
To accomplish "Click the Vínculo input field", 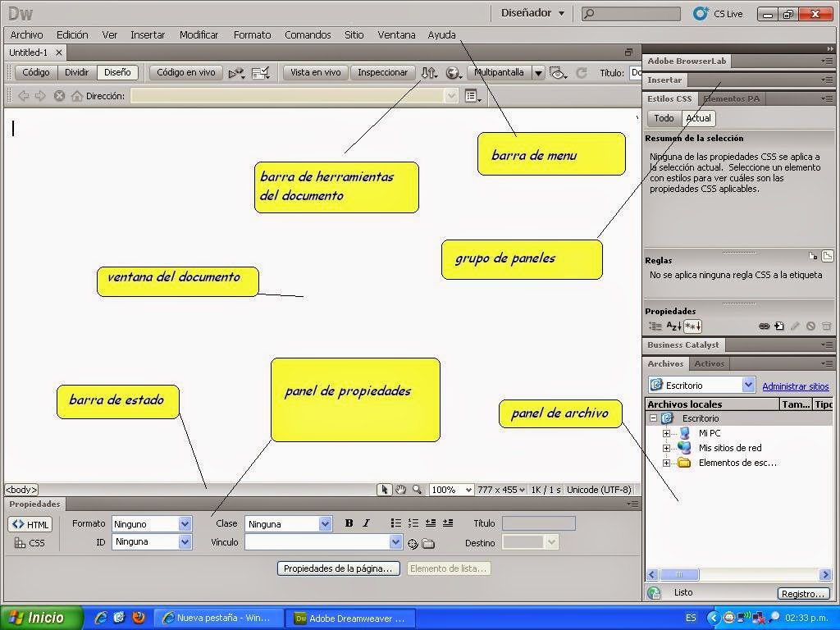I will pos(317,542).
